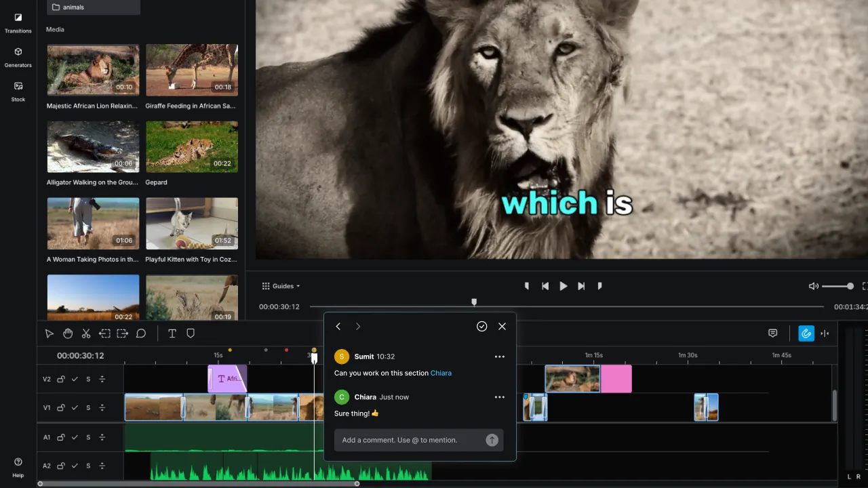Screen dimensions: 868x488
Task: Toggle lock on the V2 track
Action: pyautogui.click(x=61, y=379)
